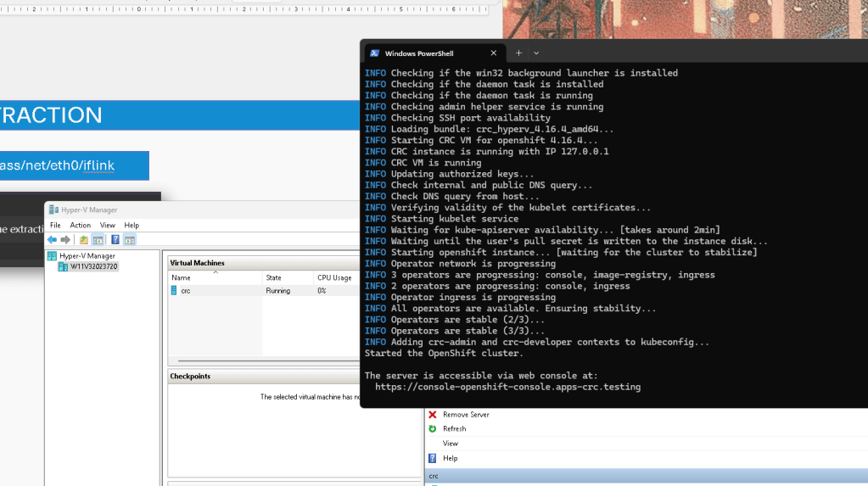Open the Help menu in Hyper-V Manager
Viewport: 868px width, 486px height.
132,226
